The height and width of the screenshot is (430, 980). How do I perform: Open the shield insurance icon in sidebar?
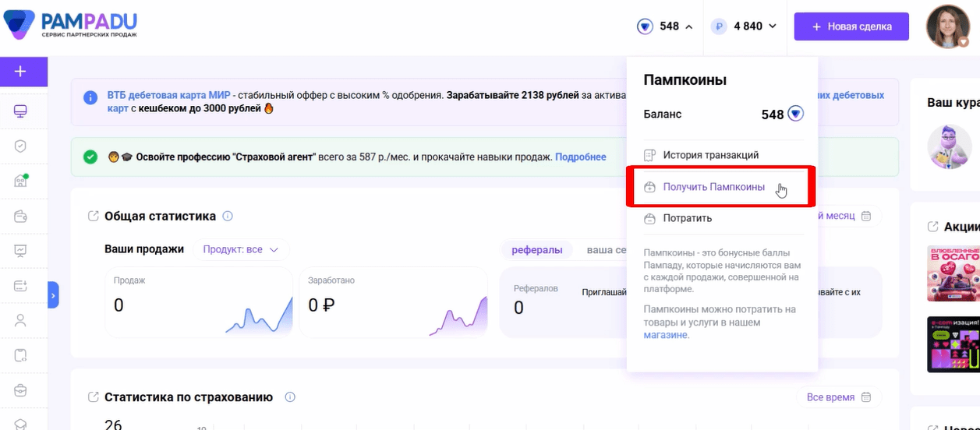(x=21, y=146)
